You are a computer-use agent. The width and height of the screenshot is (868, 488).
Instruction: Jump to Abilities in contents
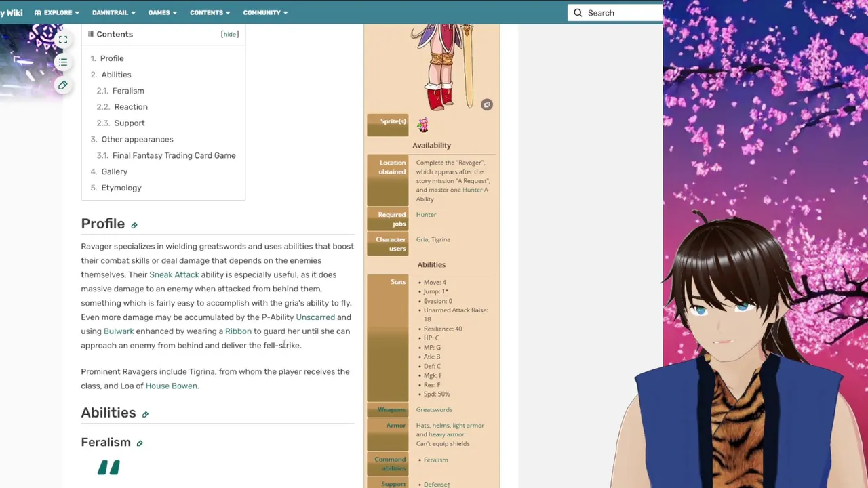coord(116,75)
